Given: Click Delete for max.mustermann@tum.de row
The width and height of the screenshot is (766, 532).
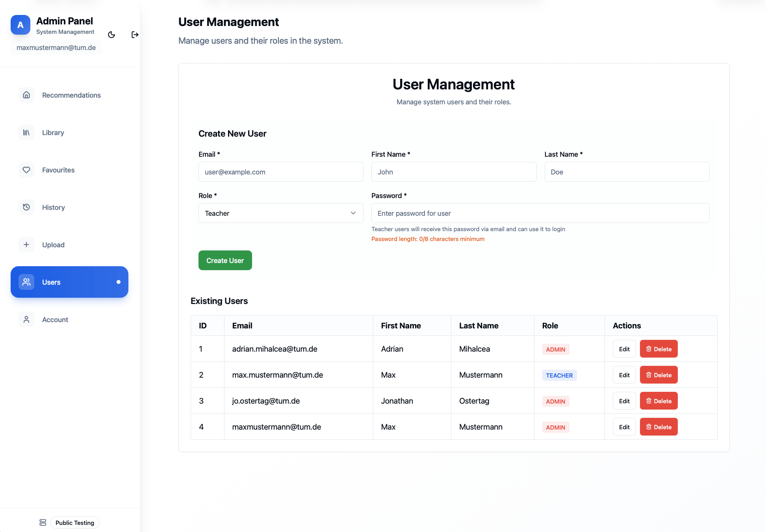Looking at the screenshot, I should coord(658,375).
